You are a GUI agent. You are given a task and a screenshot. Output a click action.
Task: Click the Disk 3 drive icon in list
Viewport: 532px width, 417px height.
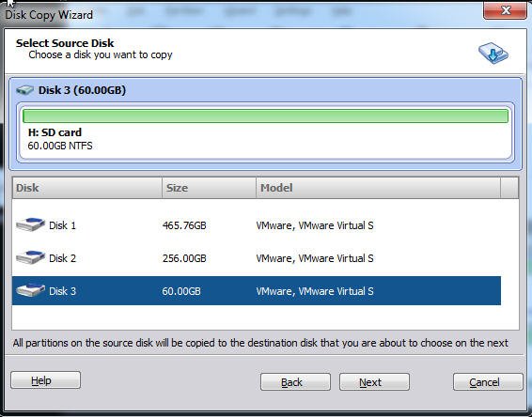coord(30,290)
